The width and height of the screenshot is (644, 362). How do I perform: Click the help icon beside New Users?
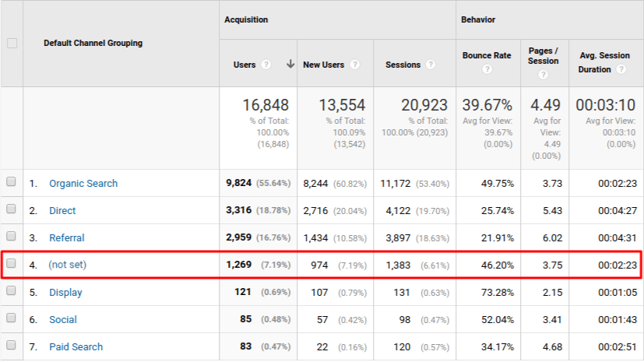[x=355, y=65]
